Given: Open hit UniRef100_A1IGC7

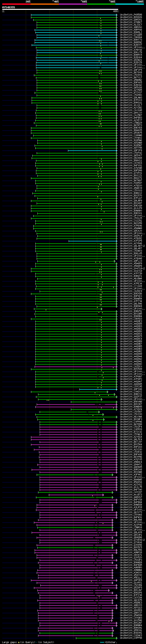Looking at the screenshot, I should click(x=131, y=25).
